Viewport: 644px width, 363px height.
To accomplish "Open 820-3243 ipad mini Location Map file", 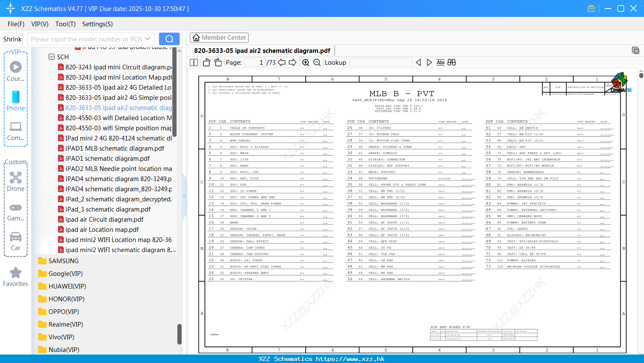I will point(115,77).
